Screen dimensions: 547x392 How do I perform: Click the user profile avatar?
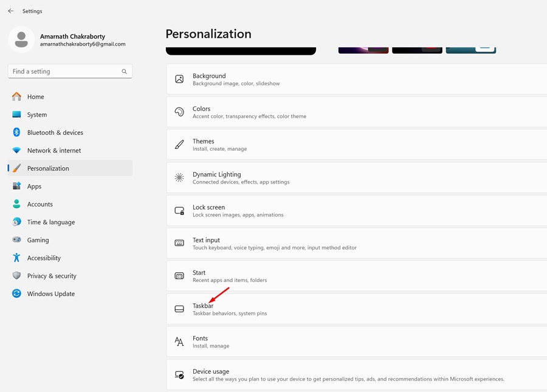21,40
